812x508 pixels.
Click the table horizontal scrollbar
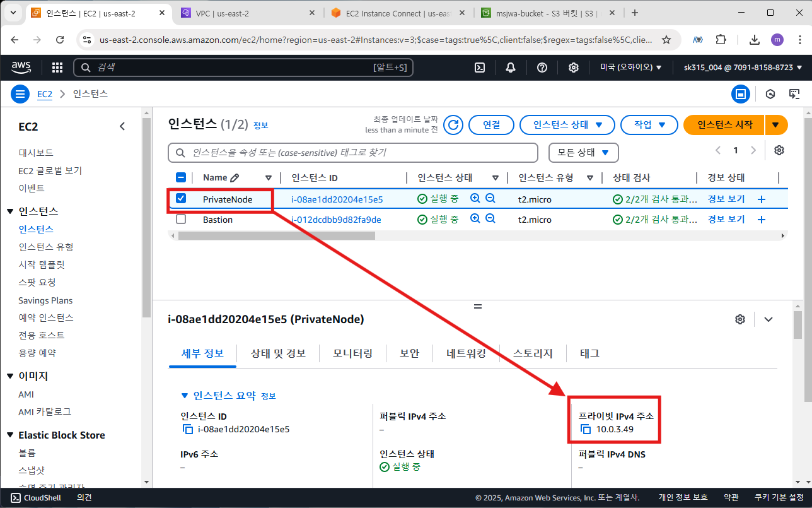[276, 235]
